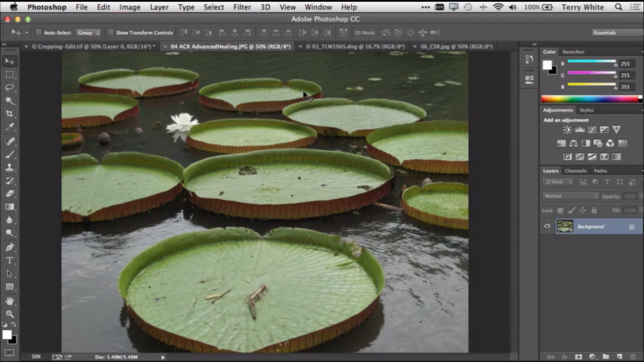
Task: Enable Show Transform Controls checkbox
Action: tap(110, 32)
